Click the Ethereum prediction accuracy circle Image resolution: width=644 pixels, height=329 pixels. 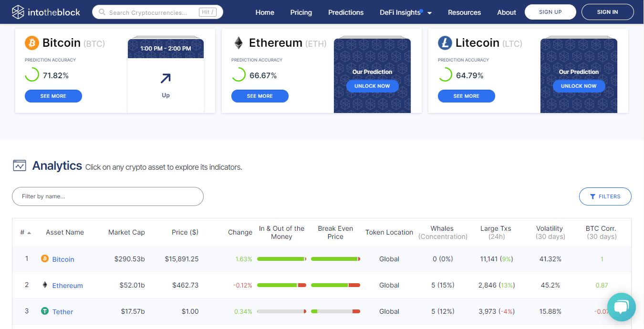(x=239, y=75)
